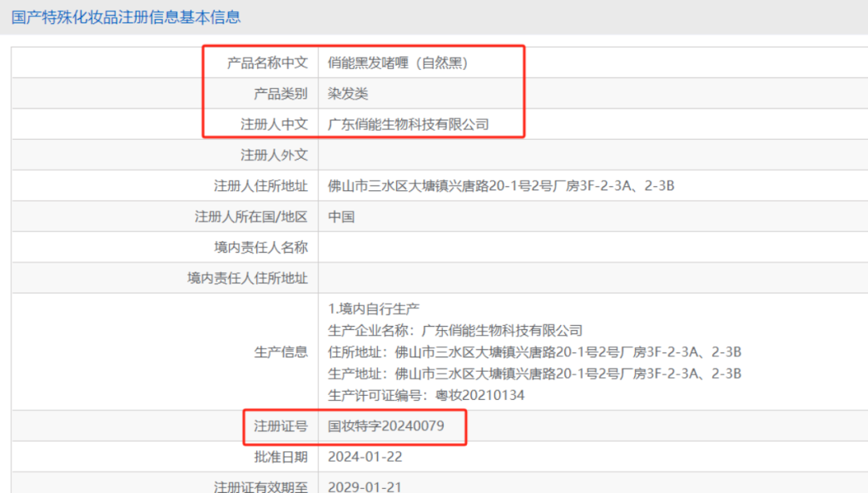Click the 注册人外文 label
Viewport: 868px width, 493px height.
pyautogui.click(x=274, y=155)
